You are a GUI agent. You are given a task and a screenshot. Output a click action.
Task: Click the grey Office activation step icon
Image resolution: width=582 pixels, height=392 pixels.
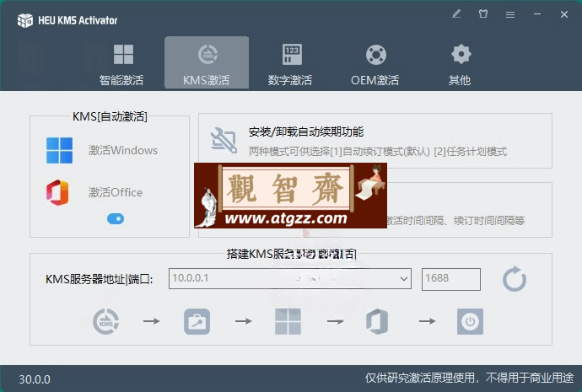tap(377, 321)
